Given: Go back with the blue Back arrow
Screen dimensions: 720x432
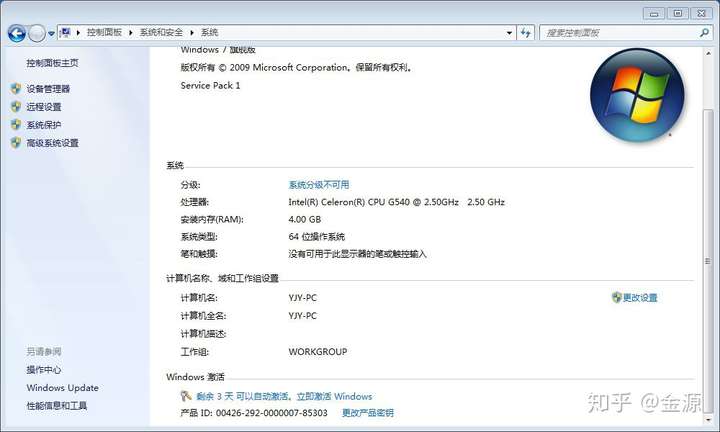Looking at the screenshot, I should coord(17,33).
